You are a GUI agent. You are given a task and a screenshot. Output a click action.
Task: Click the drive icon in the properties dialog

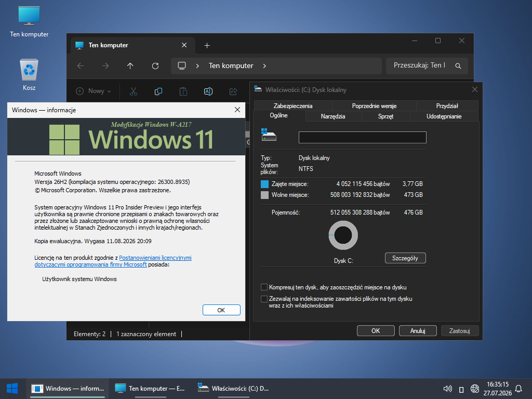[x=269, y=135]
